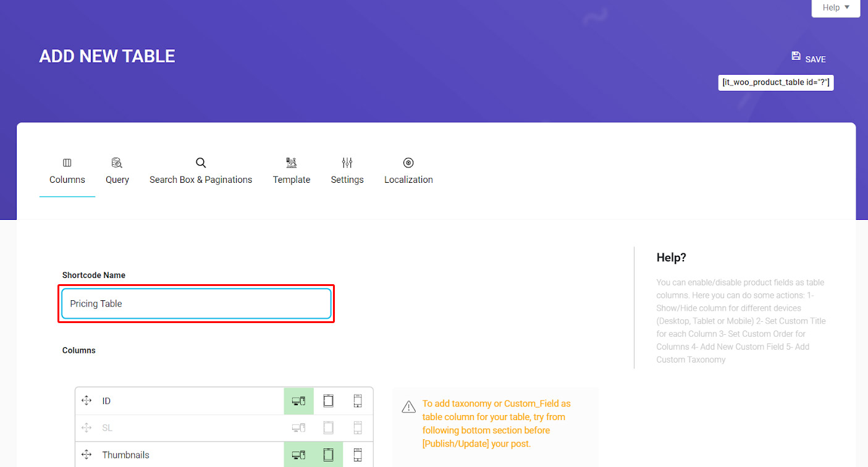Click the it_woo_product_table shortcode field
The height and width of the screenshot is (467, 868).
tap(775, 83)
